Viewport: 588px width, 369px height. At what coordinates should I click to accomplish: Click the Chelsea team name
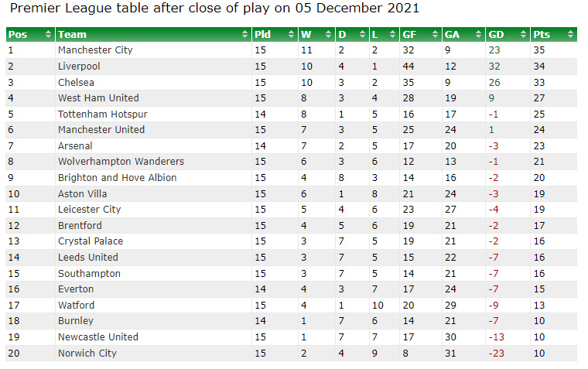(x=76, y=82)
